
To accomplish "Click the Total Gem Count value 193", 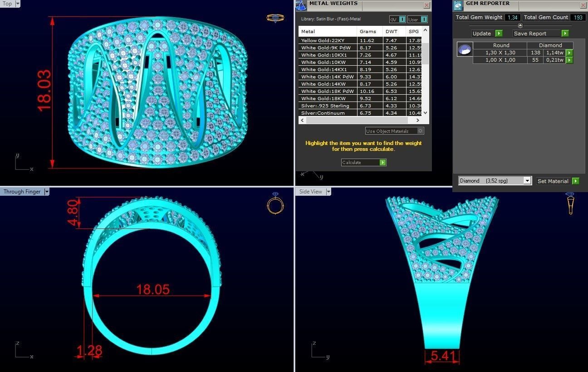I will [x=578, y=17].
